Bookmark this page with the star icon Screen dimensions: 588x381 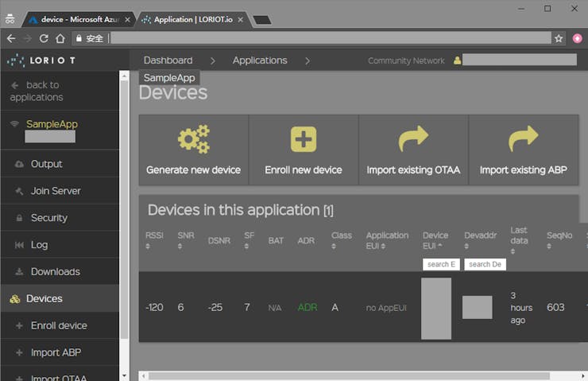coord(559,38)
